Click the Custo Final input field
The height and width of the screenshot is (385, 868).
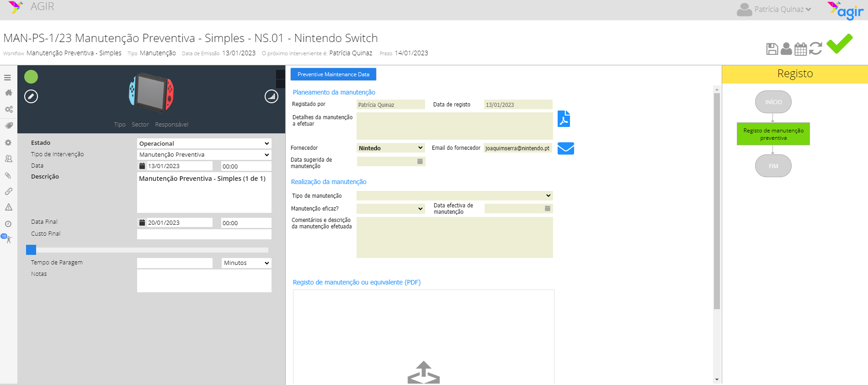click(204, 234)
